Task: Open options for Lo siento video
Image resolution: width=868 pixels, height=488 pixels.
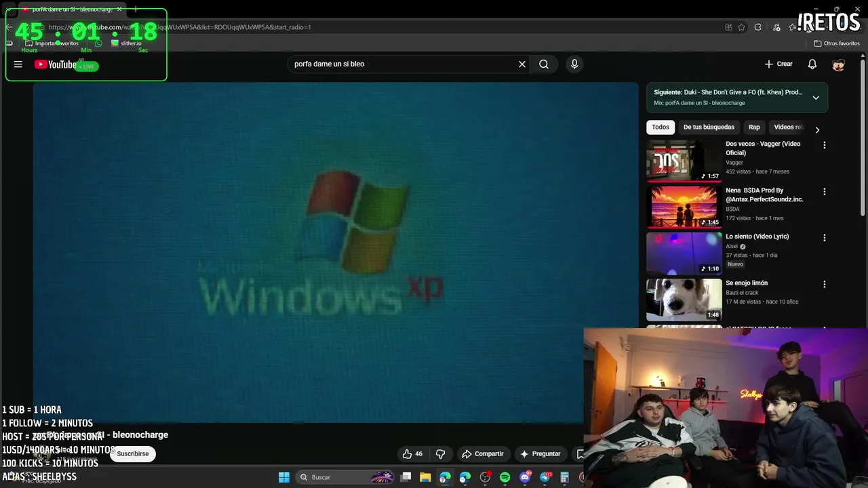Action: coord(825,238)
